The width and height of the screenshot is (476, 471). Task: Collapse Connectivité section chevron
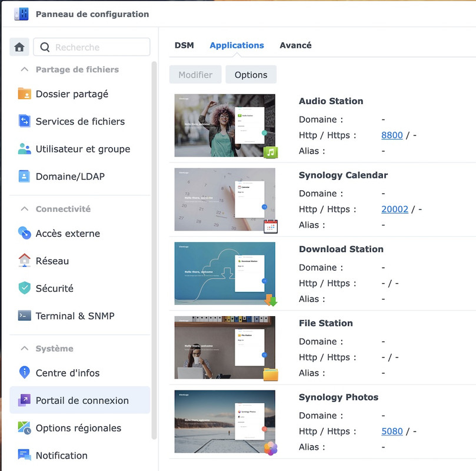[25, 209]
